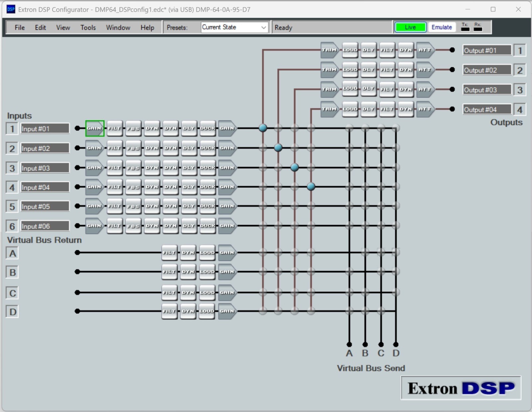Open the DYN block on Virtual Return B
The width and height of the screenshot is (532, 412).
(x=188, y=272)
